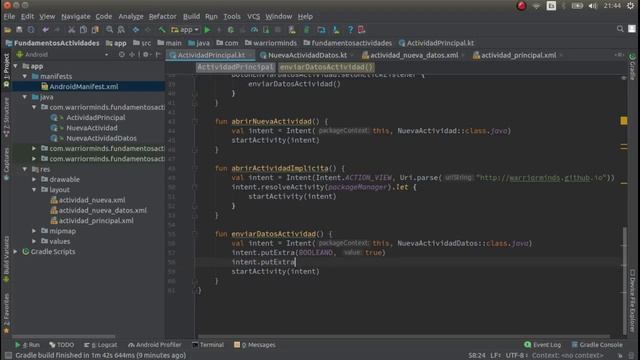
Task: Select actividad_nueva.xml layout file
Action: 92,200
